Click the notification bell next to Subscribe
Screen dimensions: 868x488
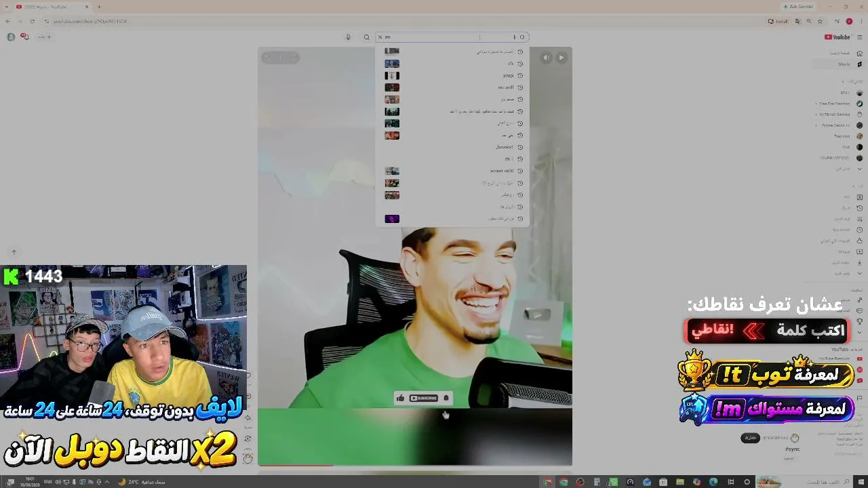pyautogui.click(x=446, y=399)
